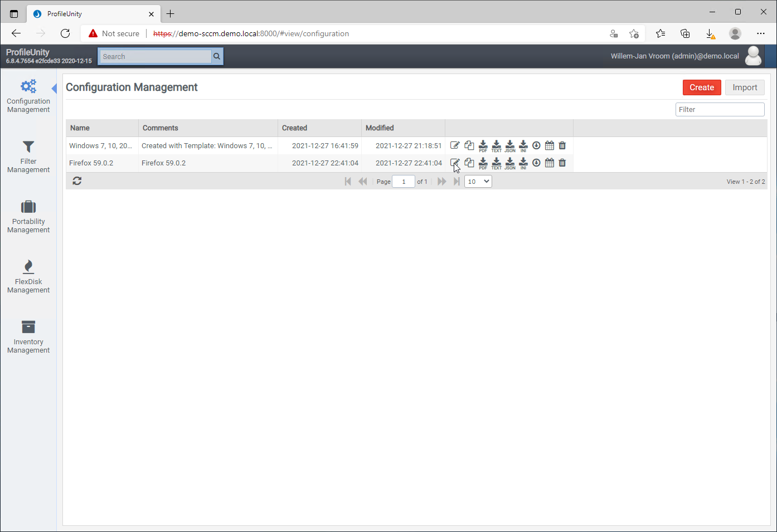777x532 pixels.
Task: Sort the table by Name column
Action: tap(80, 128)
